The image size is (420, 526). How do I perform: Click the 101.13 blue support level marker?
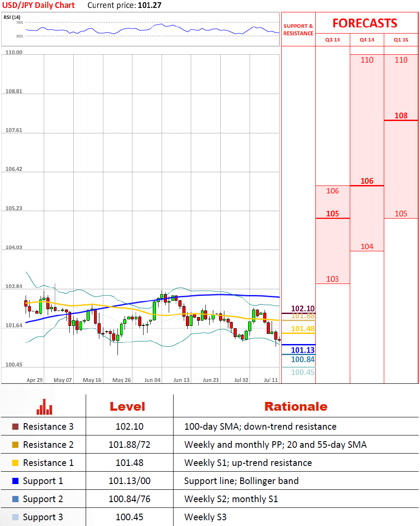tap(303, 350)
